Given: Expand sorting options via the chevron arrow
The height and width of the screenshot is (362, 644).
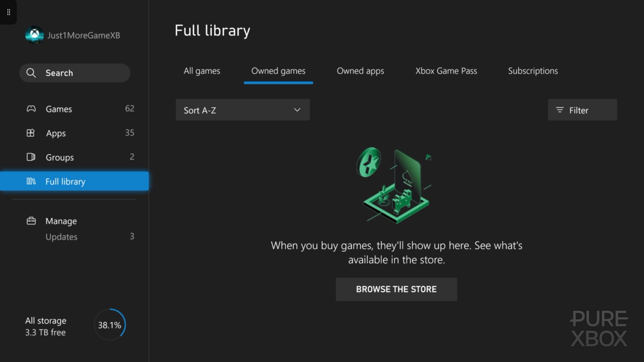Looking at the screenshot, I should (x=297, y=110).
